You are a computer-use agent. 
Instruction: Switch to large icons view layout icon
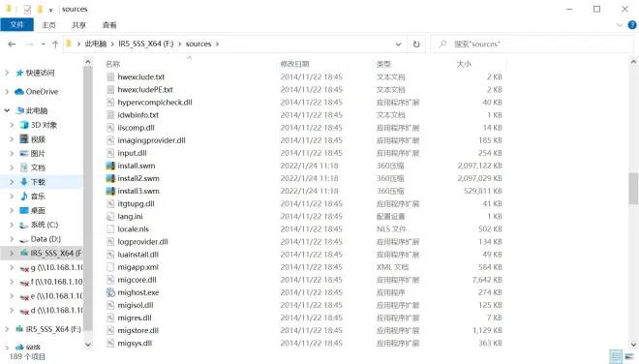click(629, 356)
